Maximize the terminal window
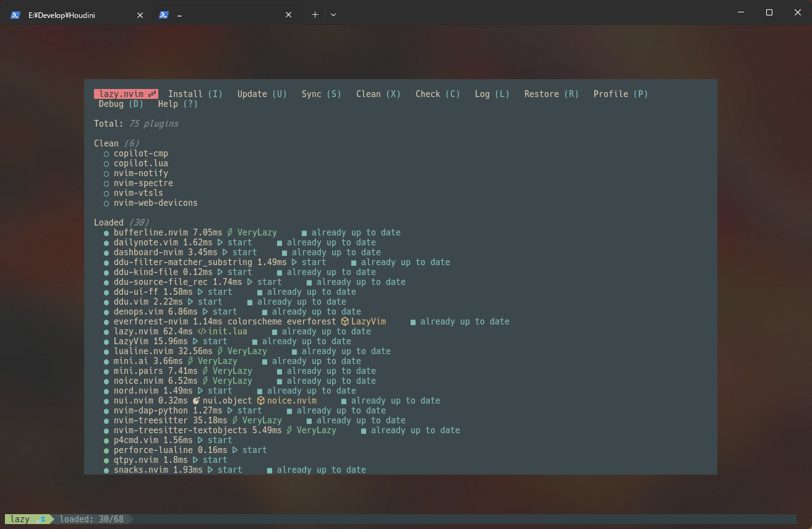This screenshot has height=529, width=812. coord(769,12)
